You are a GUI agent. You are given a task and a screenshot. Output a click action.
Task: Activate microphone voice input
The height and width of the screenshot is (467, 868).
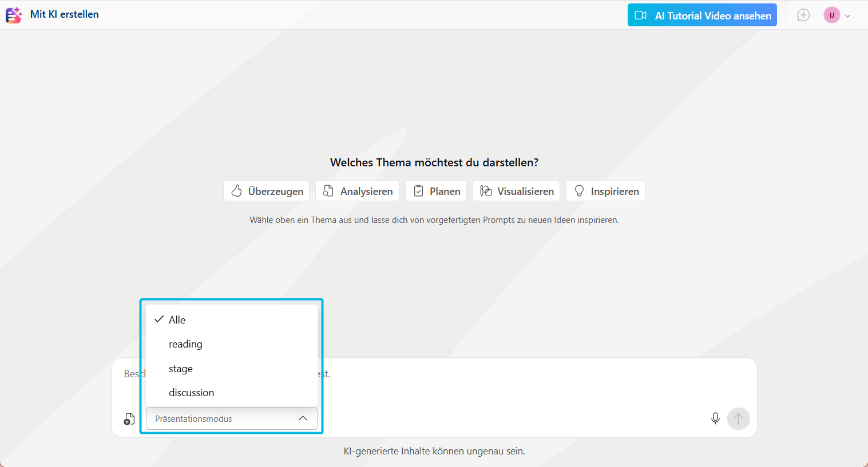[x=715, y=418]
